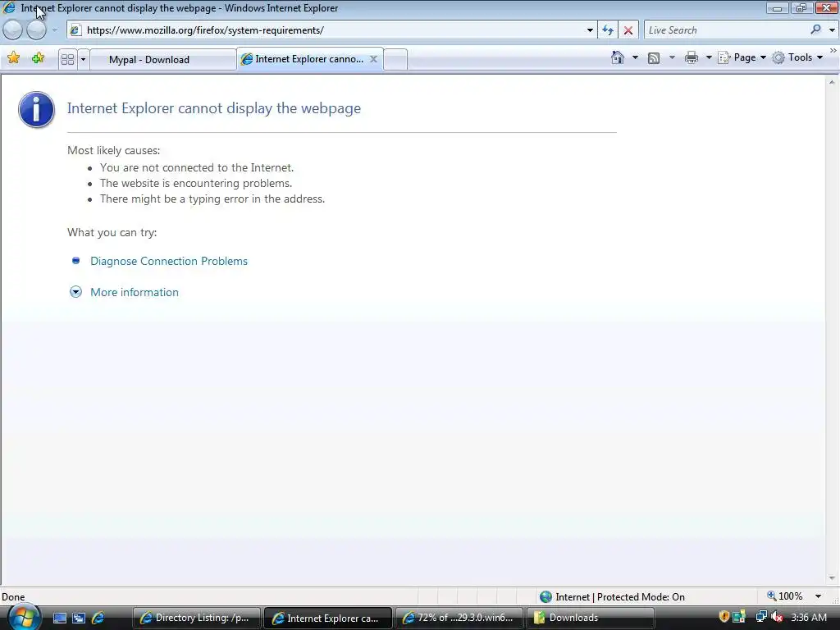Open the Page menu
This screenshot has height=630, width=840.
[742, 57]
